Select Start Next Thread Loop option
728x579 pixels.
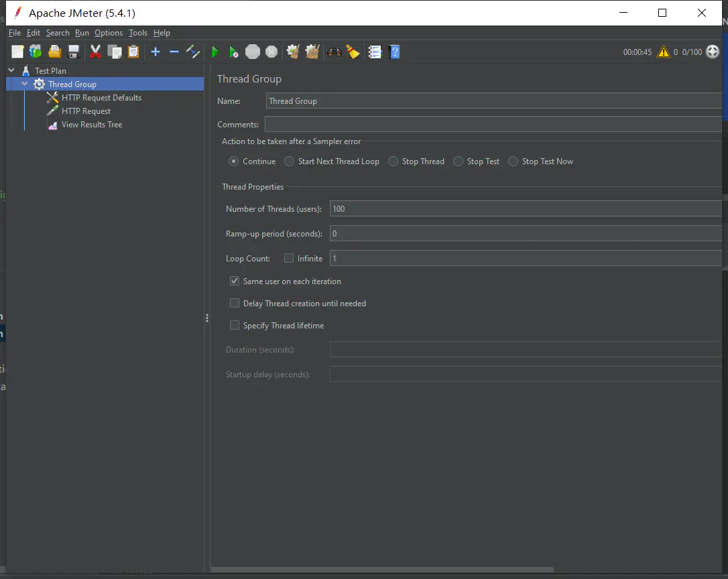pyautogui.click(x=289, y=161)
